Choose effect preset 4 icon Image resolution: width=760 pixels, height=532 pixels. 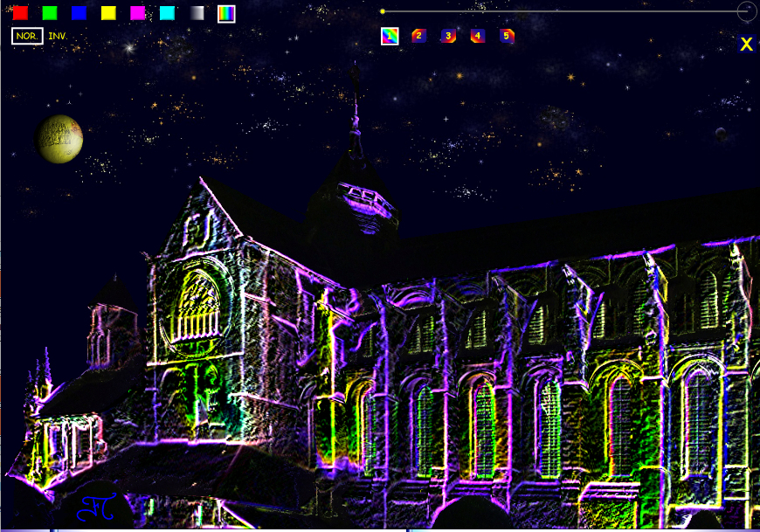click(478, 36)
